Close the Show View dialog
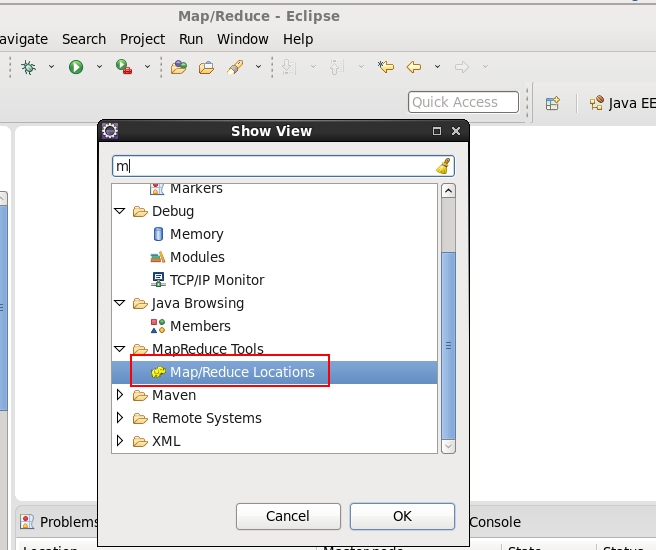The height and width of the screenshot is (550, 656). (x=456, y=131)
